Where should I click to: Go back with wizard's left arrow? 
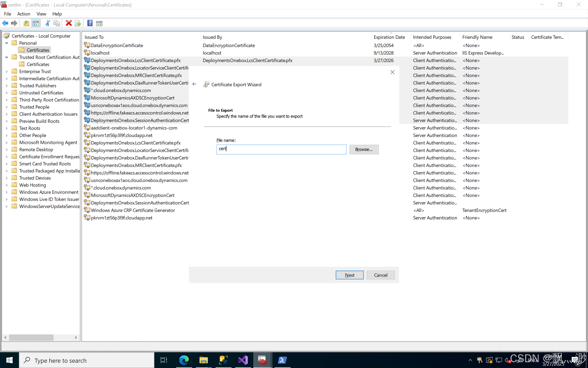pyautogui.click(x=194, y=84)
